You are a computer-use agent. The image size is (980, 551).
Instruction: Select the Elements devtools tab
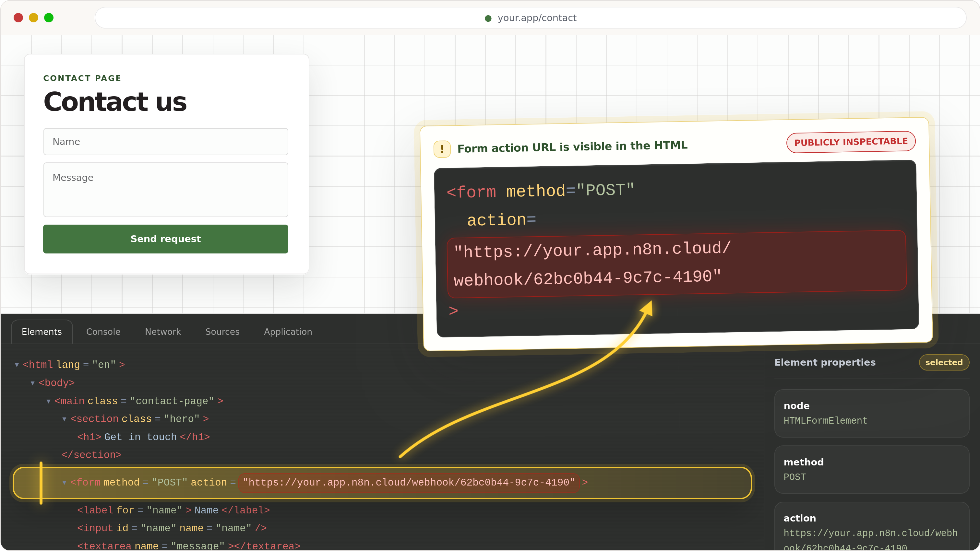click(42, 332)
